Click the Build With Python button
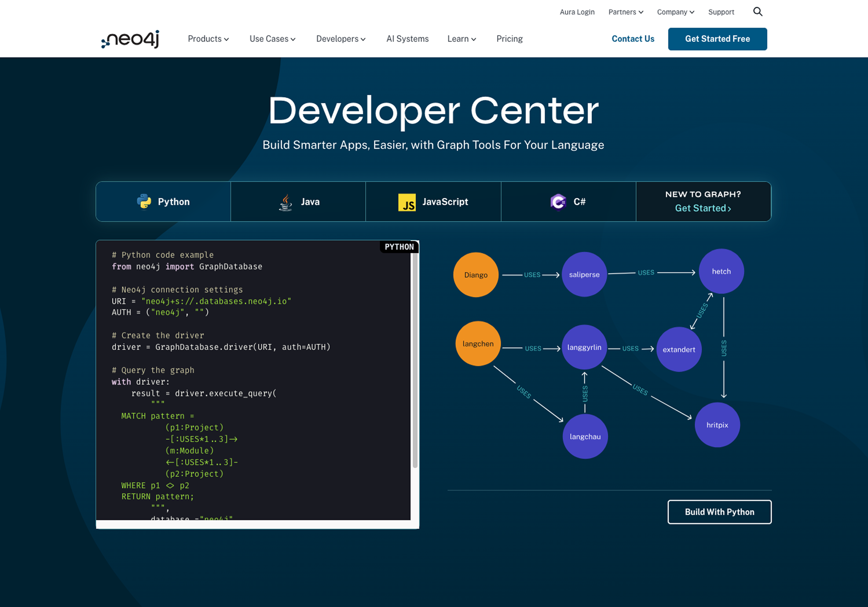The height and width of the screenshot is (607, 868). coord(719,512)
